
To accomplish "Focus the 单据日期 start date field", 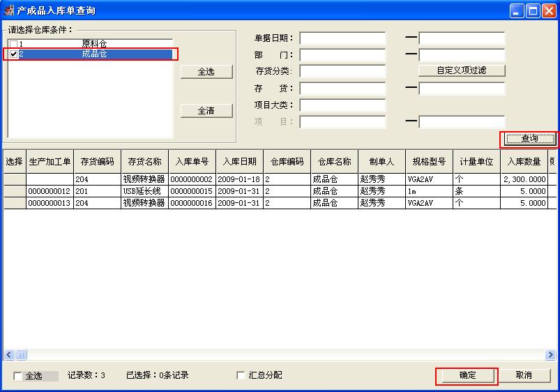I will tap(342, 38).
